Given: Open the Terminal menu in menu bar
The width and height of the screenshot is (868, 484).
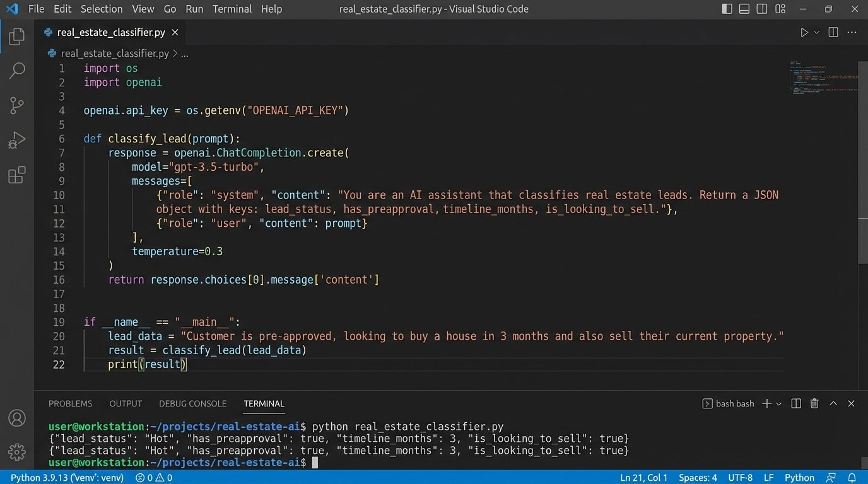Looking at the screenshot, I should (x=232, y=9).
